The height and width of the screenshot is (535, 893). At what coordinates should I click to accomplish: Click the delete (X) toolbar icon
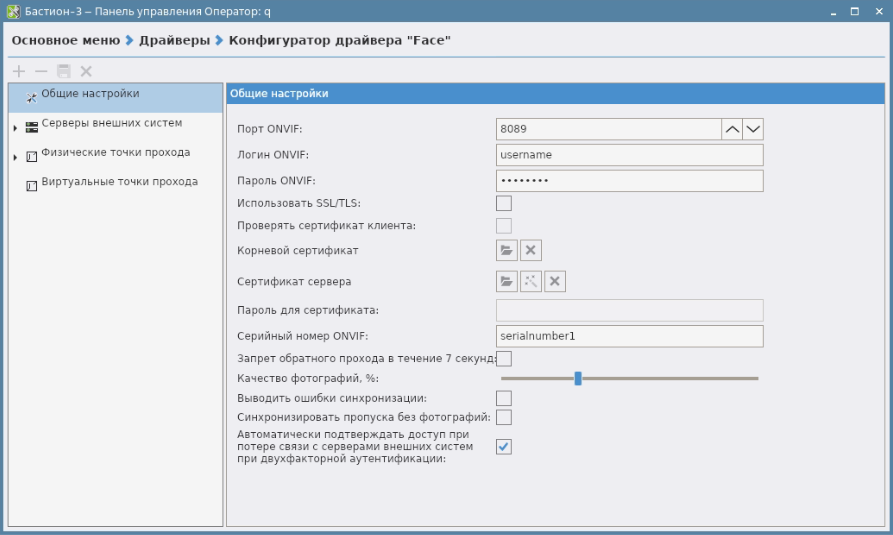coord(86,71)
